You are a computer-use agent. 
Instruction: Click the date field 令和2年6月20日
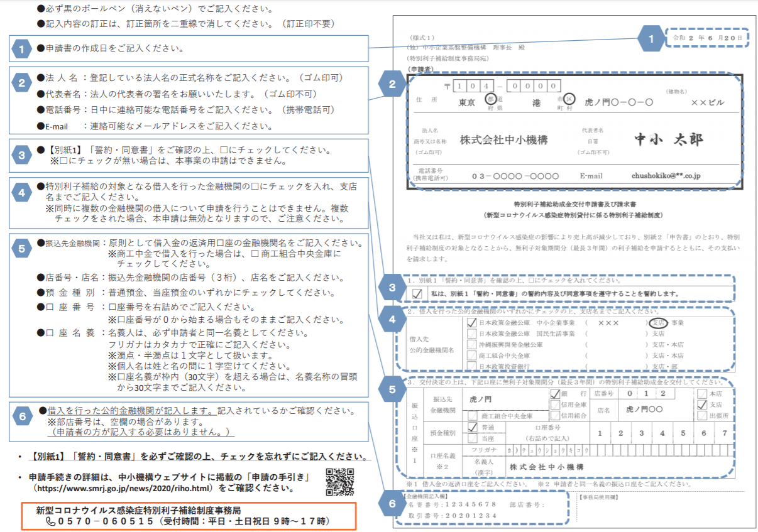[x=707, y=38]
